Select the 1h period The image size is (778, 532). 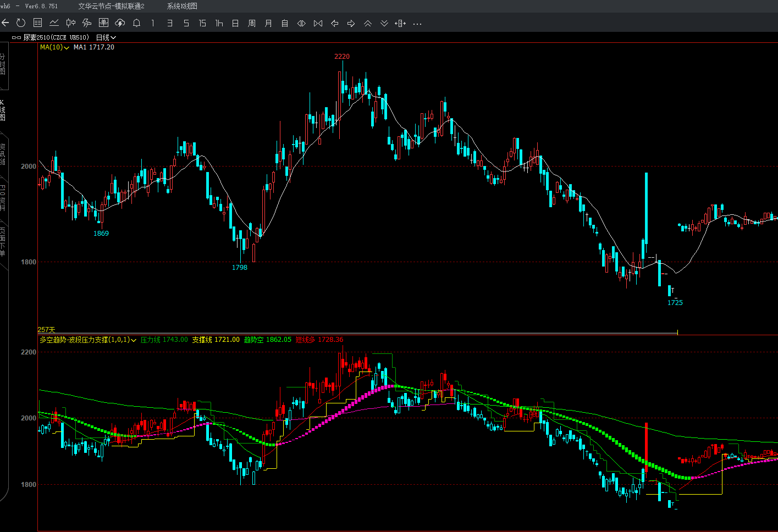(x=219, y=23)
